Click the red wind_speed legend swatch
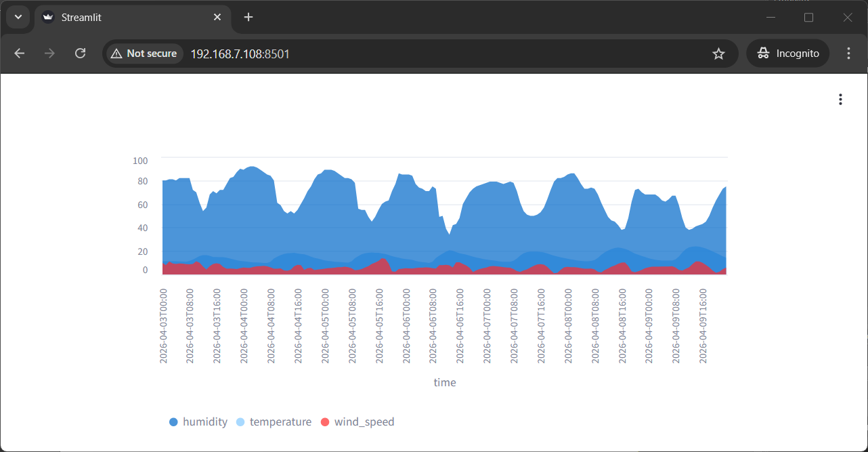868x452 pixels. [x=326, y=422]
